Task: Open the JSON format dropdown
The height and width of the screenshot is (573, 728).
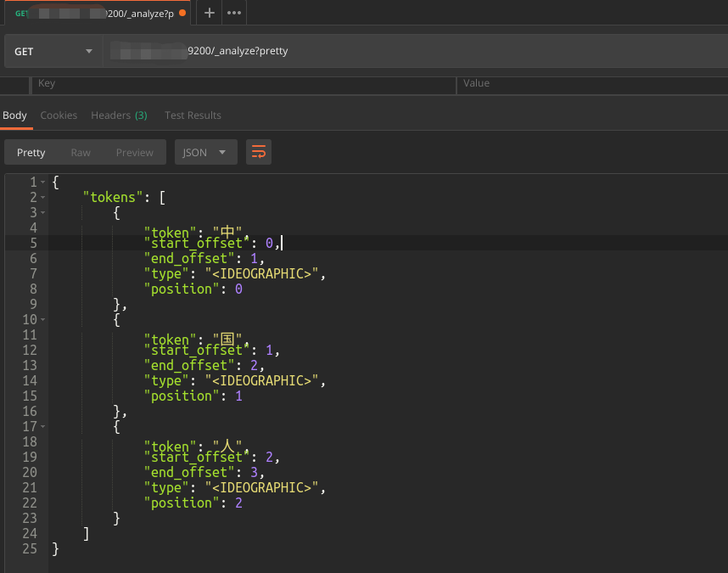Action: [205, 152]
